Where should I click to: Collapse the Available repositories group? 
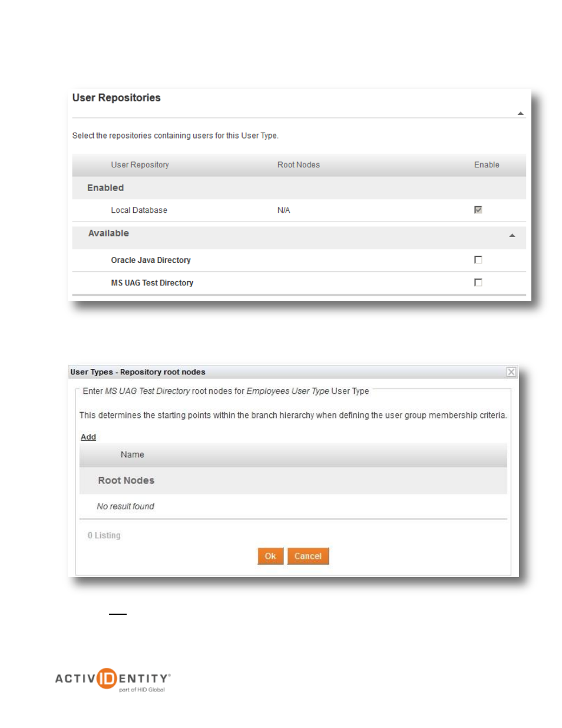click(512, 235)
